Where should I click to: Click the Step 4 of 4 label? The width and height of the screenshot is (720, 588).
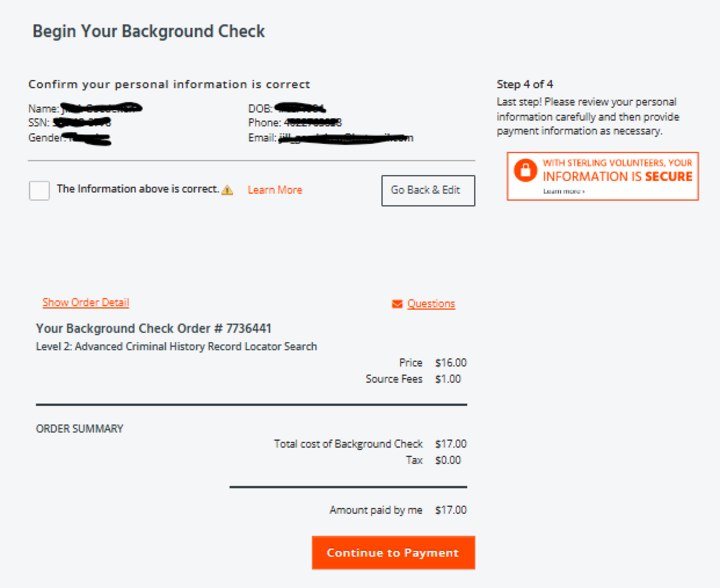(525, 84)
